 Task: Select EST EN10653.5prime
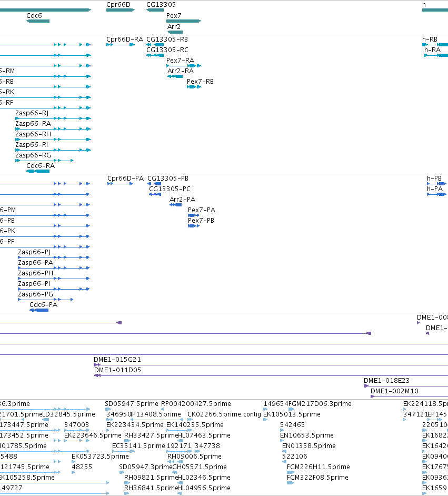307,435
